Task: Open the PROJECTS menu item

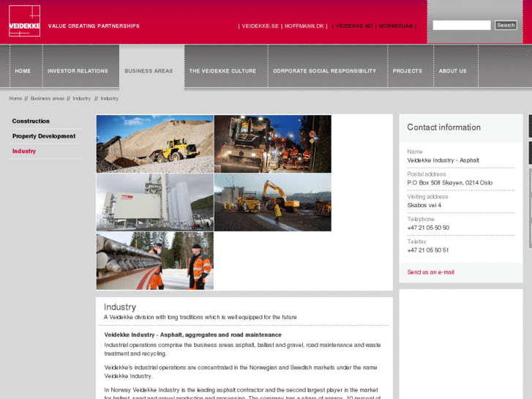Action: (x=407, y=71)
